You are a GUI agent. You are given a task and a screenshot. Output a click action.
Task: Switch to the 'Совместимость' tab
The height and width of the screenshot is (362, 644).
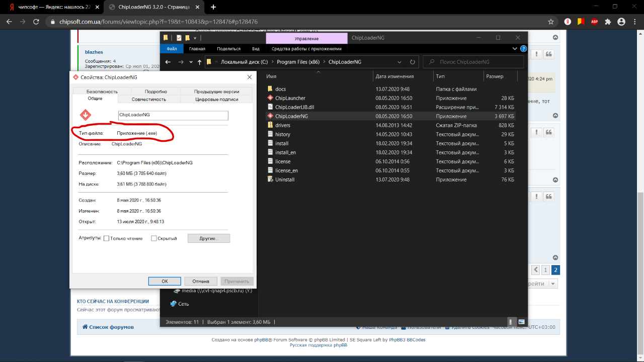pyautogui.click(x=149, y=100)
